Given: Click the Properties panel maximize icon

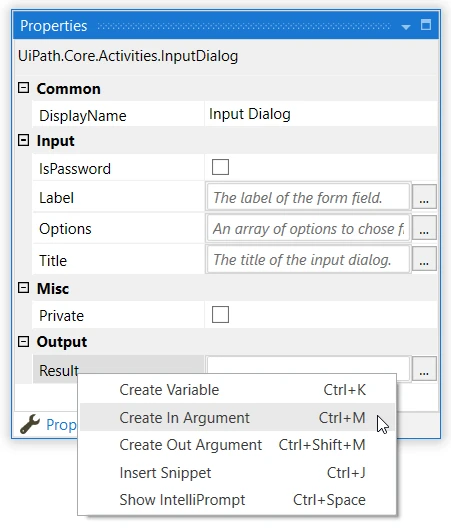Looking at the screenshot, I should coord(426,25).
